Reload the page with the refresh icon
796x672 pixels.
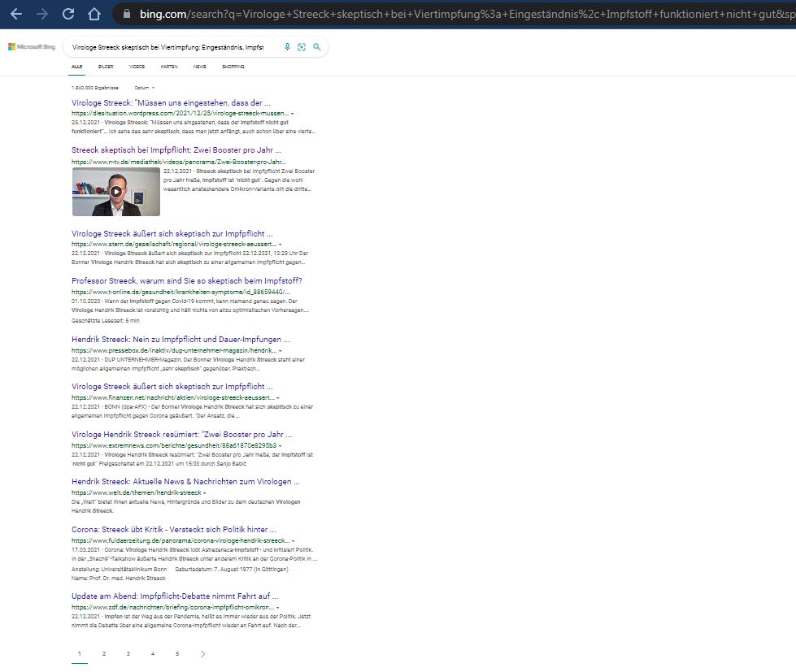click(x=68, y=14)
